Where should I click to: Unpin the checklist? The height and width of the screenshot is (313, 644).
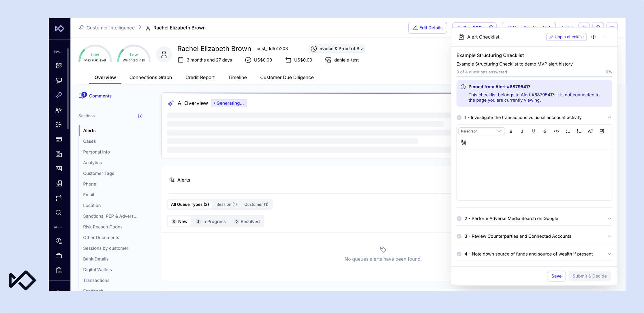(x=566, y=37)
